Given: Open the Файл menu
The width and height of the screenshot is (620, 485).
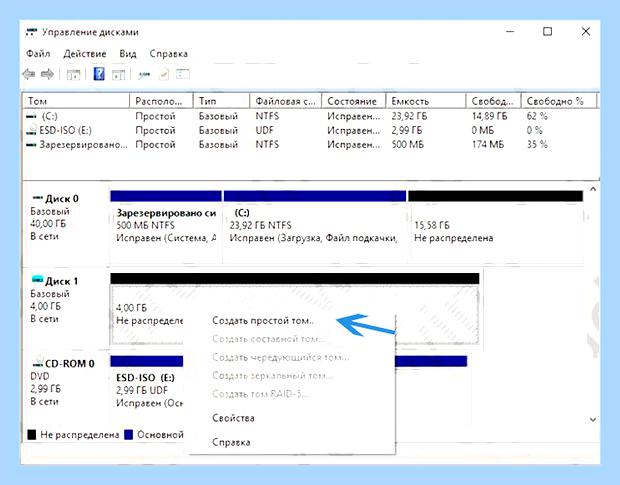Looking at the screenshot, I should coord(38,54).
